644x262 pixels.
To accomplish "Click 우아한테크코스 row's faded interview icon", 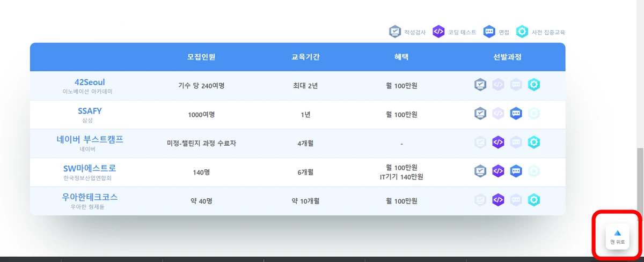I will [516, 200].
